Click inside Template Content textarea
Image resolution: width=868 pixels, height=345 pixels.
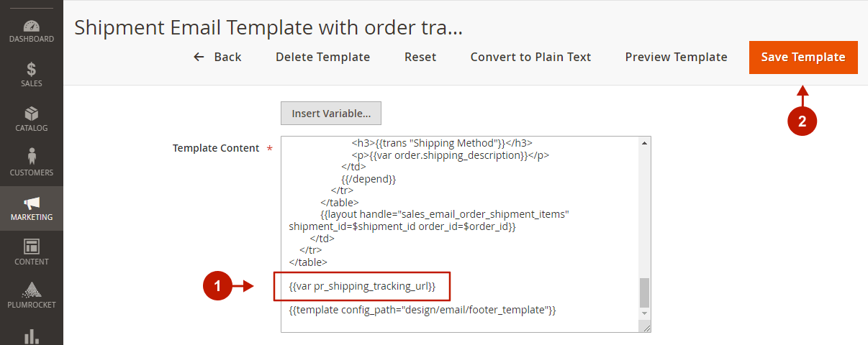466,234
